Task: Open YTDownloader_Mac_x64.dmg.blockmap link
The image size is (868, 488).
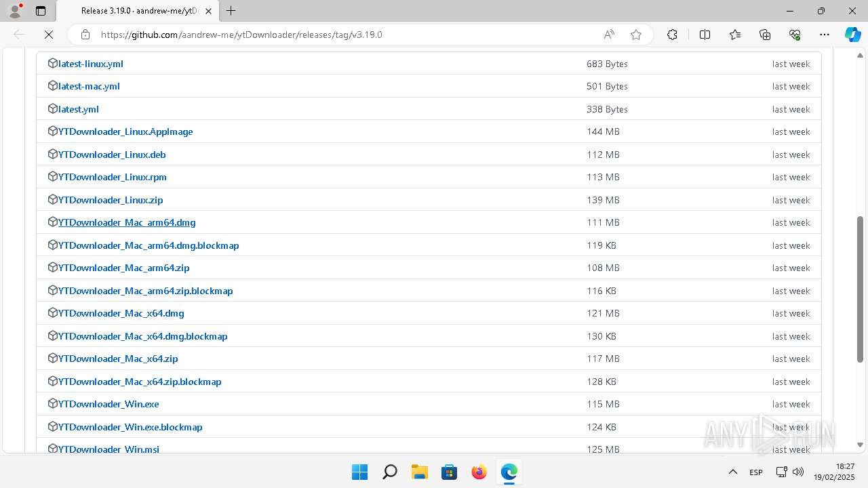Action: point(143,336)
